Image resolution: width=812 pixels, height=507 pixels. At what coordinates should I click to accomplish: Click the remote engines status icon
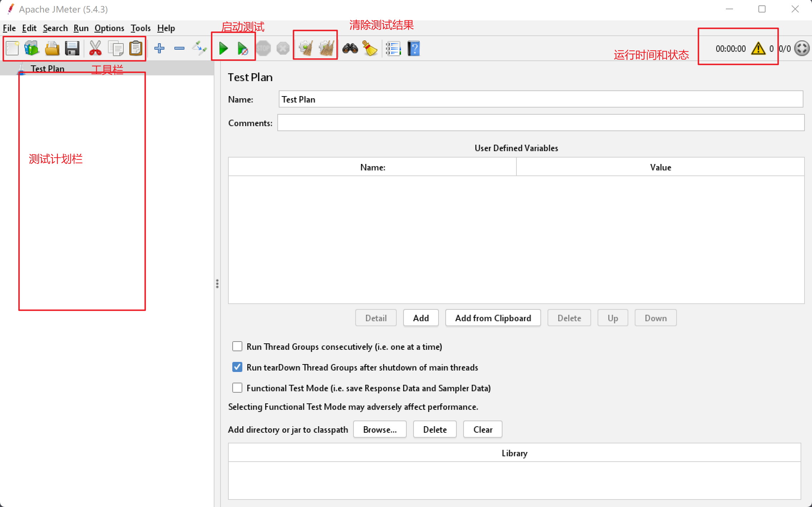coord(802,48)
